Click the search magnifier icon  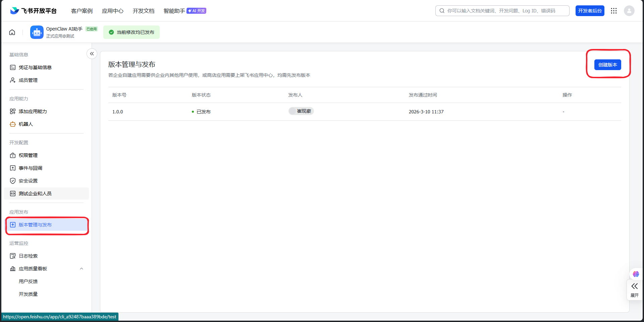(442, 11)
